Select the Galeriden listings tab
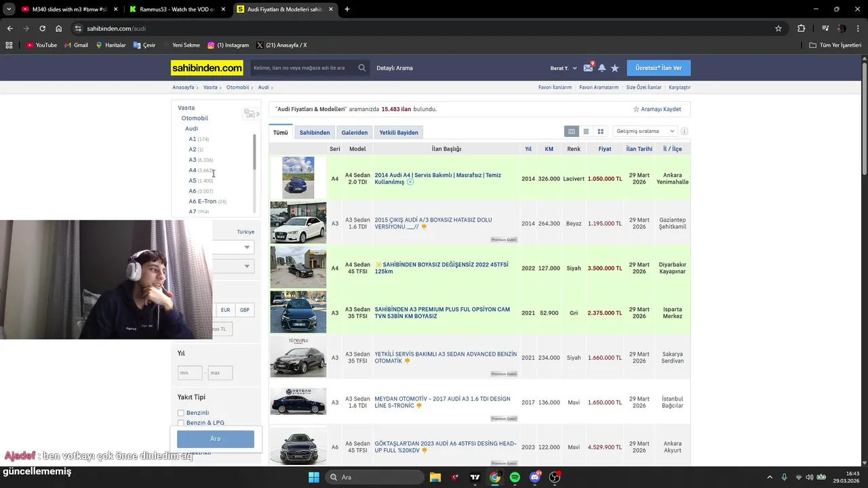Screen dimensions: 868x488 click(x=355, y=132)
